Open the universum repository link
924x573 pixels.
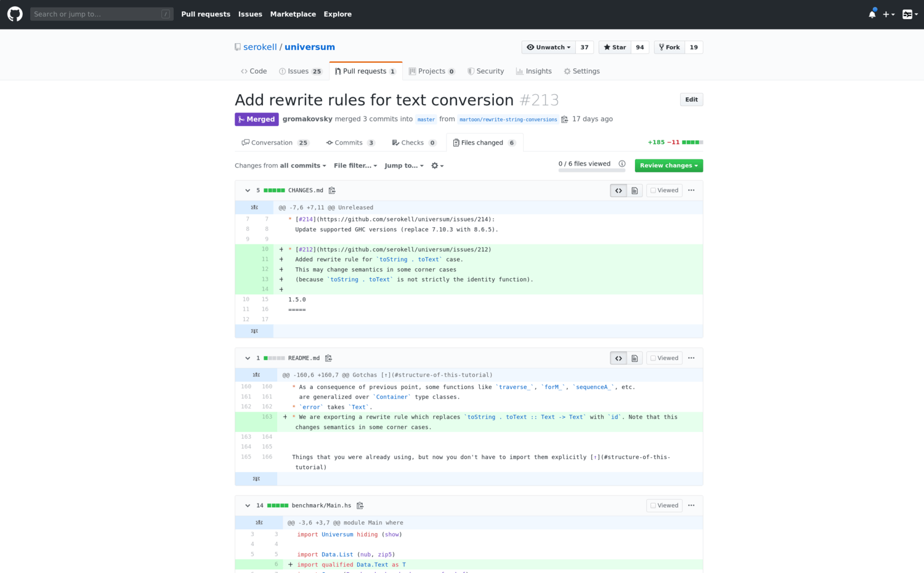point(310,47)
